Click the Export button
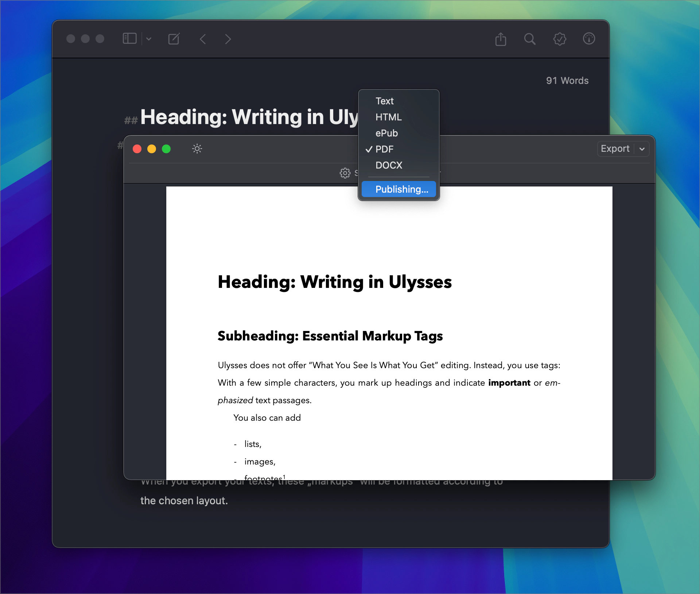This screenshot has height=594, width=700. point(615,149)
